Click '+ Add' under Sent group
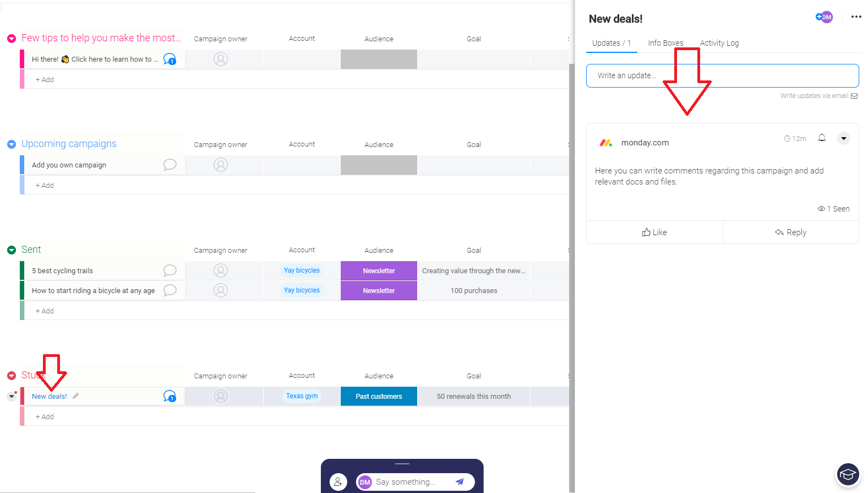This screenshot has height=493, width=868. [x=45, y=311]
